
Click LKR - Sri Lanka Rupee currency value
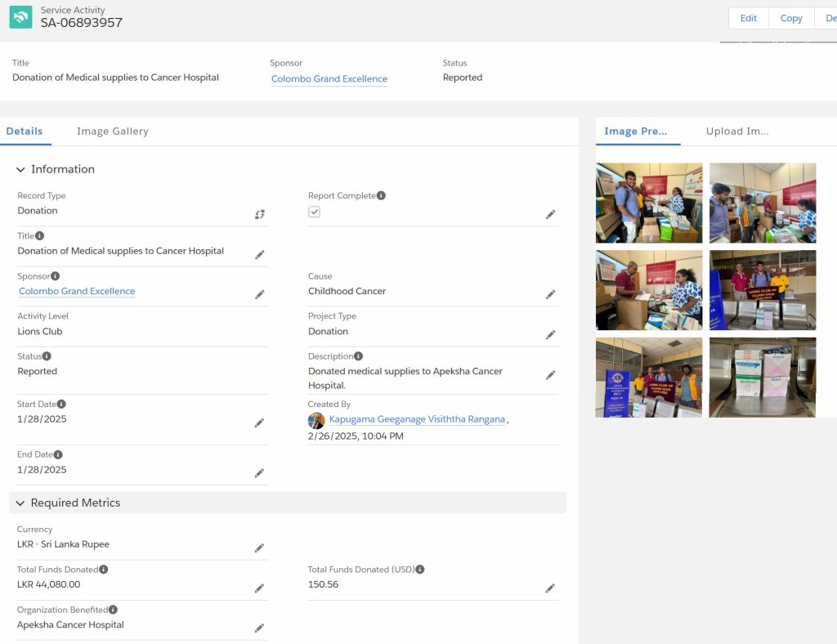click(x=63, y=544)
